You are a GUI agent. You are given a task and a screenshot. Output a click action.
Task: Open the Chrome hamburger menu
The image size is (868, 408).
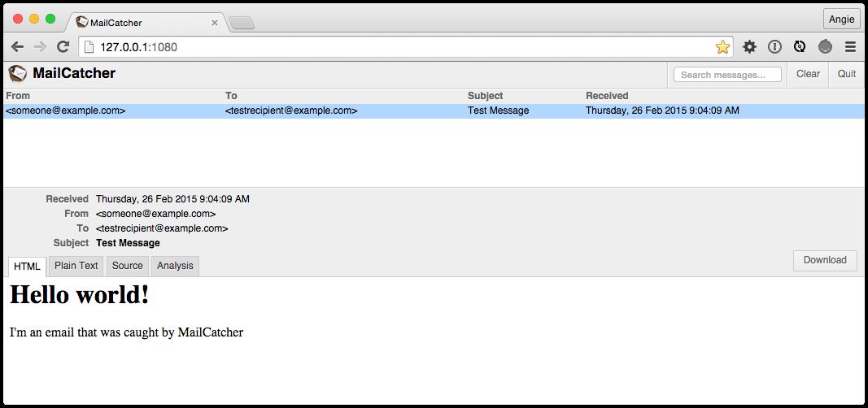coord(850,47)
